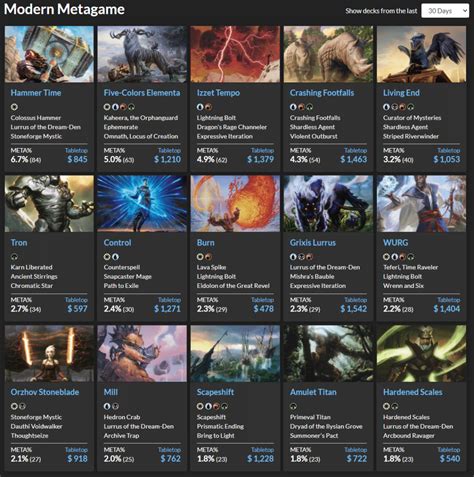This screenshot has width=474, height=477.
Task: Click the black mana symbol under Mill
Action: click(x=115, y=406)
